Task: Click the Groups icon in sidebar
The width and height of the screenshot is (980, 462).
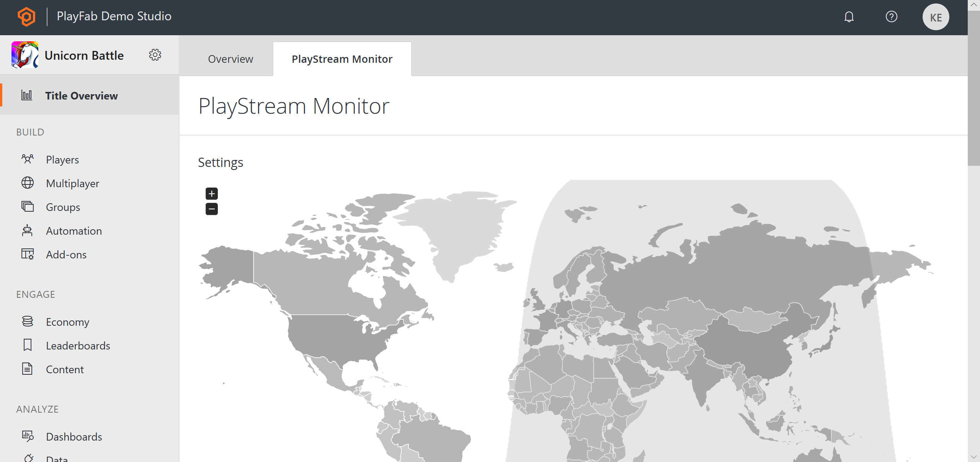Action: (28, 207)
